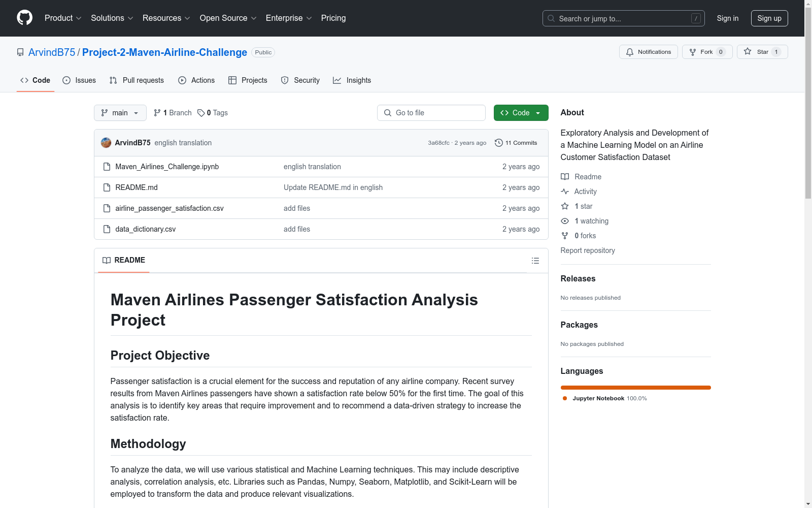Click the ArvindB75 commit author avatar

106,143
